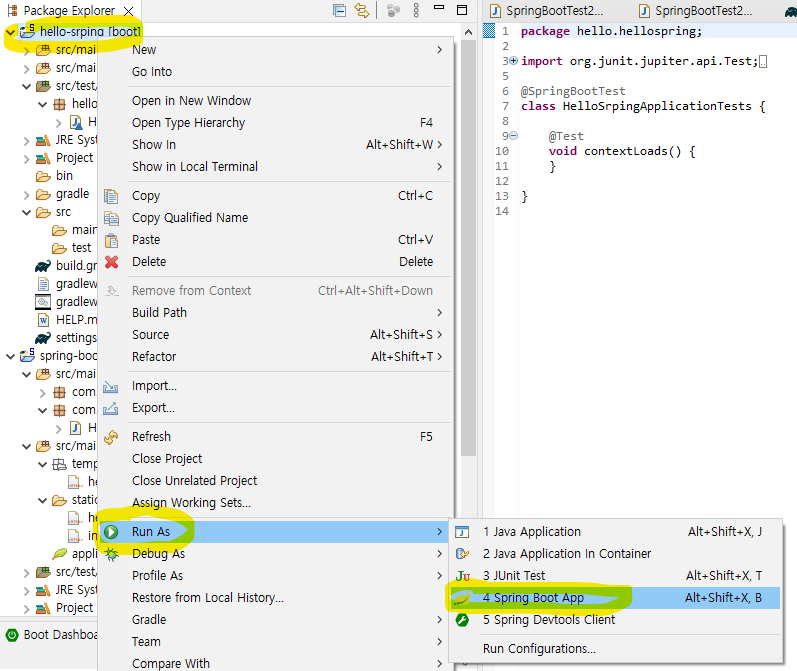
Task: Collapse the spring-boot project node
Action: pos(10,356)
